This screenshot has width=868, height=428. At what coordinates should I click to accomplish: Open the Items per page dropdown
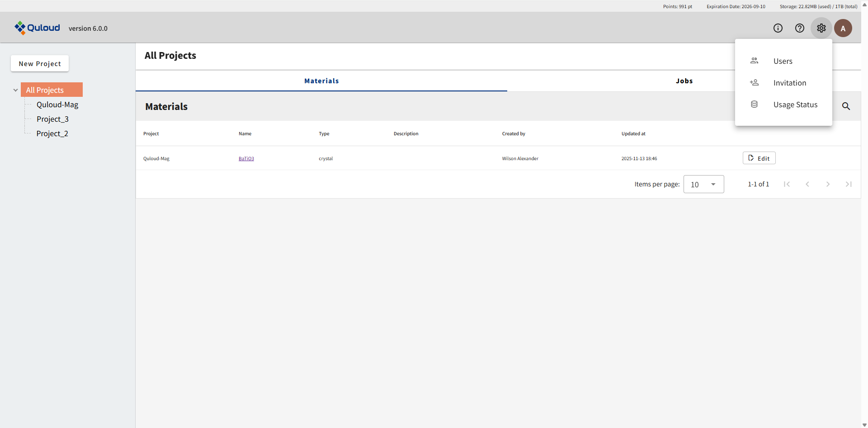click(x=703, y=184)
